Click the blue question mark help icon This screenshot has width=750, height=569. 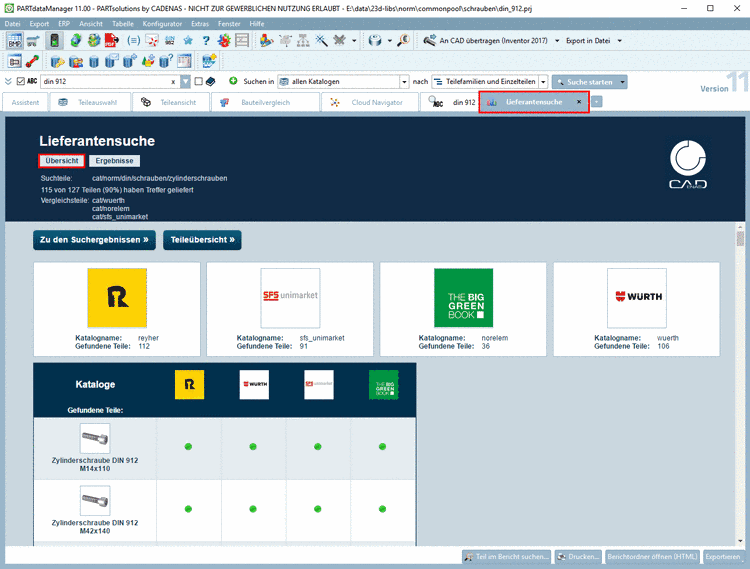206,41
